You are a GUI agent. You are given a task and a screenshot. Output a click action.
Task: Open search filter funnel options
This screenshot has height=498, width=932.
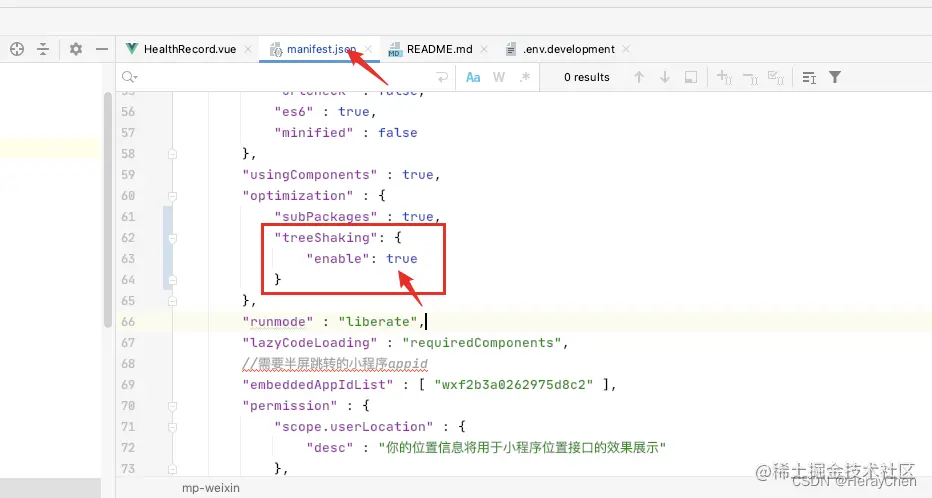835,77
